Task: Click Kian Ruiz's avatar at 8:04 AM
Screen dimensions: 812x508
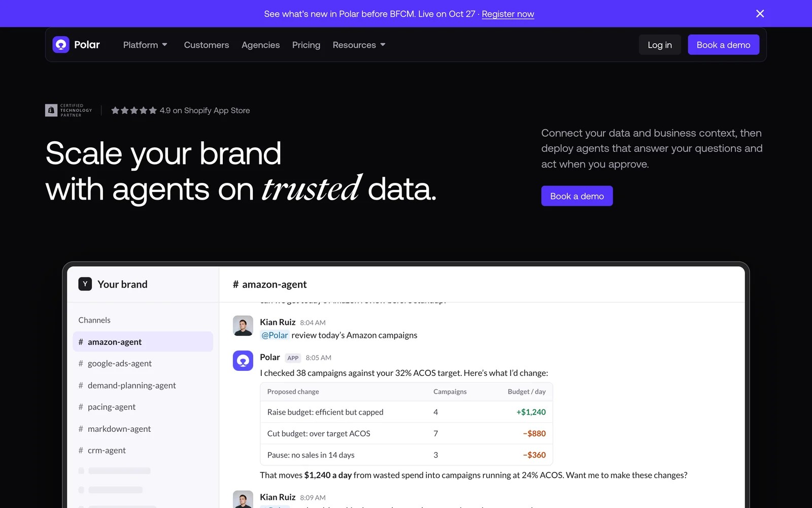Action: [243, 326]
